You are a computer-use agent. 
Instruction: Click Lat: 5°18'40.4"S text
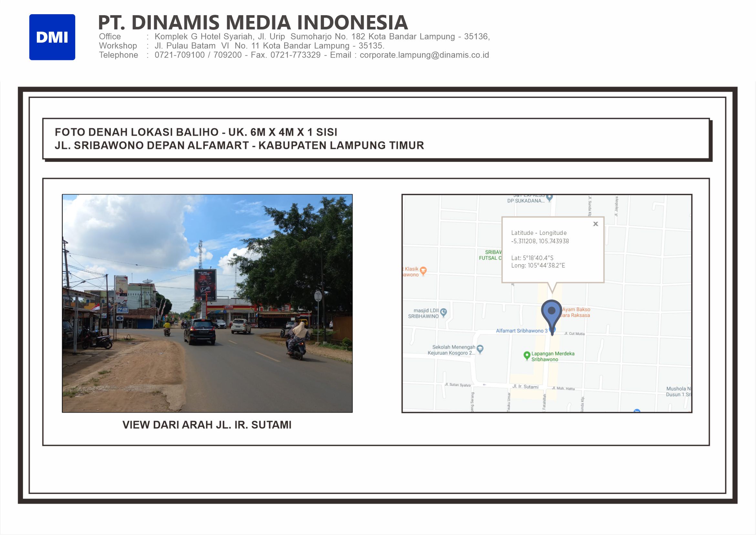coord(532,258)
